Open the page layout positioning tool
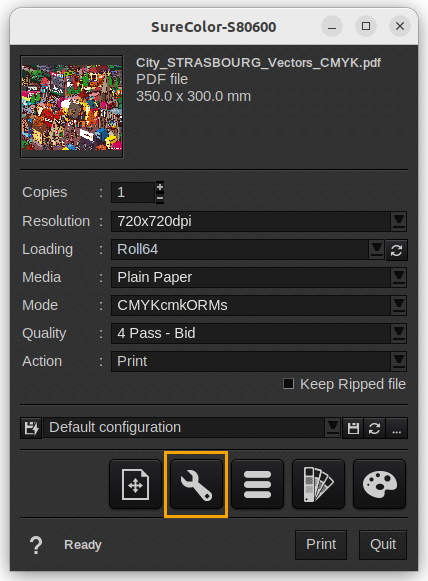The width and height of the screenshot is (428, 581). coord(135,484)
